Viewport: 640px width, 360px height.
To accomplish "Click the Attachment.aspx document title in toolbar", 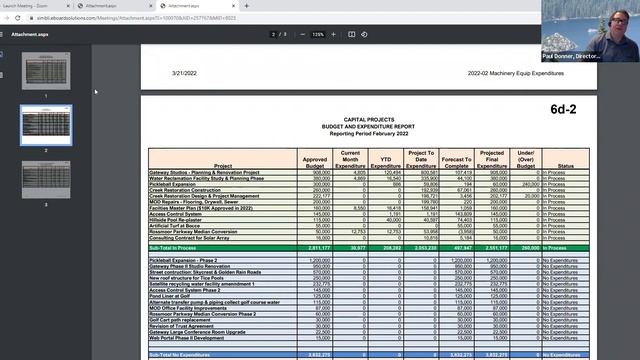I will click(30, 35).
